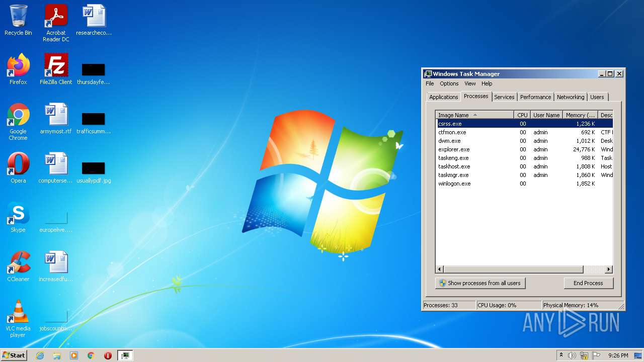Screen dimensions: 644x362
Task: Click the process list horizontal scrollbar thumb
Action: coord(513,269)
